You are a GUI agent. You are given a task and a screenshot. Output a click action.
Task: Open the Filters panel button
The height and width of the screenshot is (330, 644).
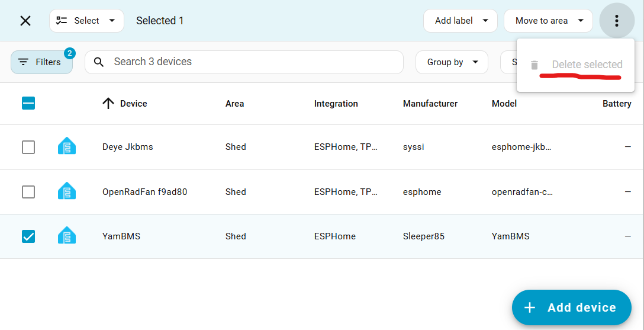pos(41,62)
